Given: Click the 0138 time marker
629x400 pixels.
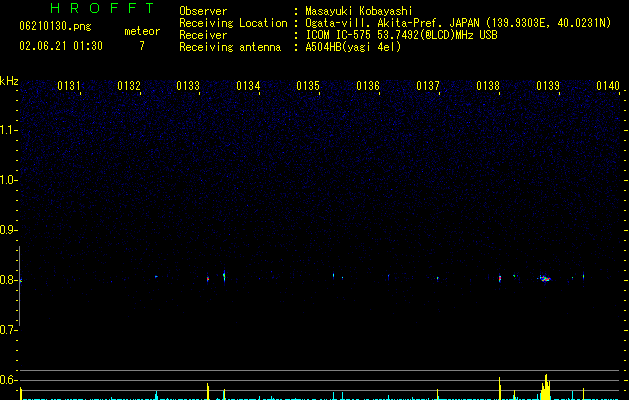Looking at the screenshot, I should pos(488,86).
